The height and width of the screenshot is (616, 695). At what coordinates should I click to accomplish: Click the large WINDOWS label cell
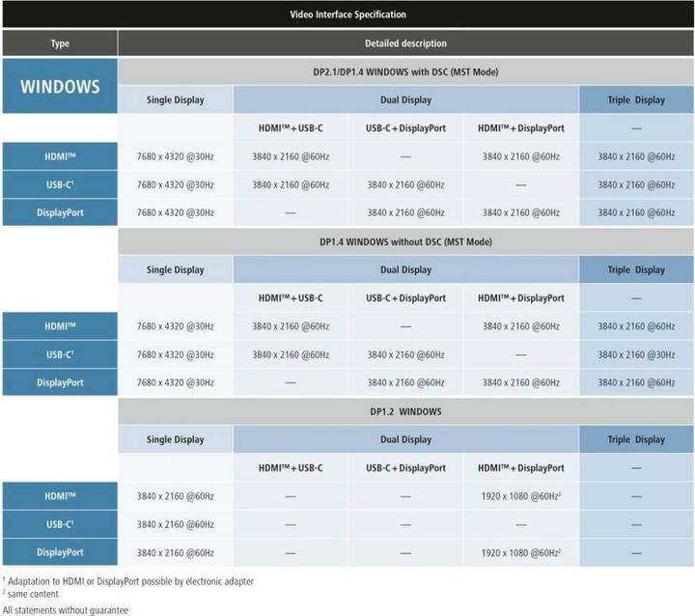point(59,86)
